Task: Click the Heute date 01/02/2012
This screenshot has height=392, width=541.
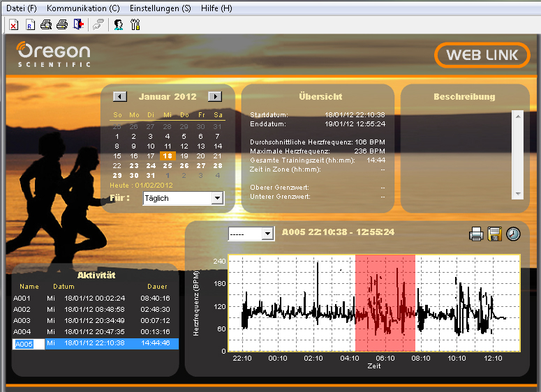Action: (x=154, y=185)
